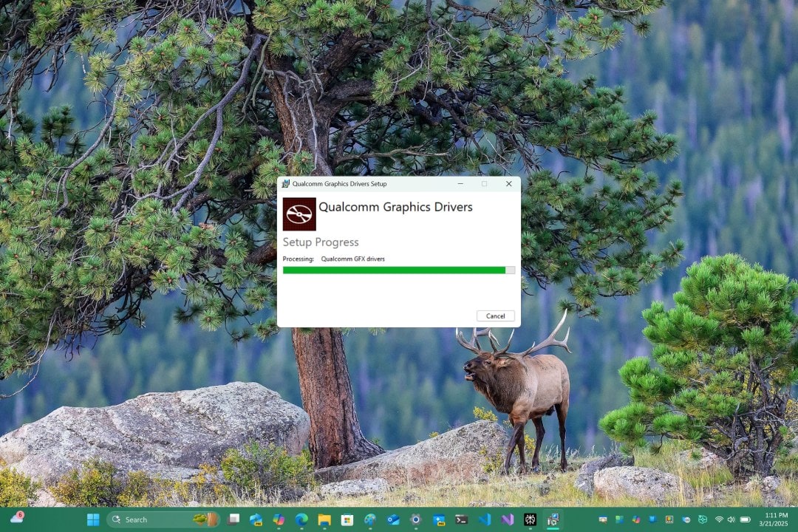798x532 pixels.
Task: Open the Microsoft Store
Action: click(x=347, y=519)
